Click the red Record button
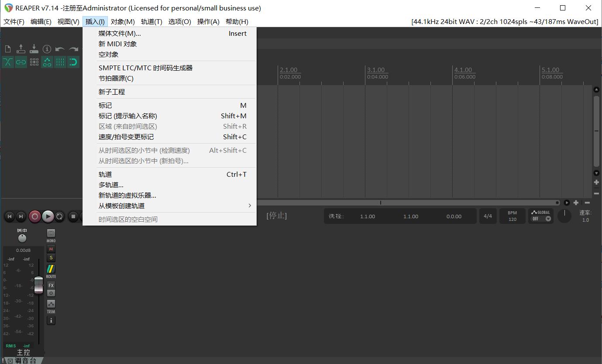This screenshot has width=602, height=364. pyautogui.click(x=35, y=216)
